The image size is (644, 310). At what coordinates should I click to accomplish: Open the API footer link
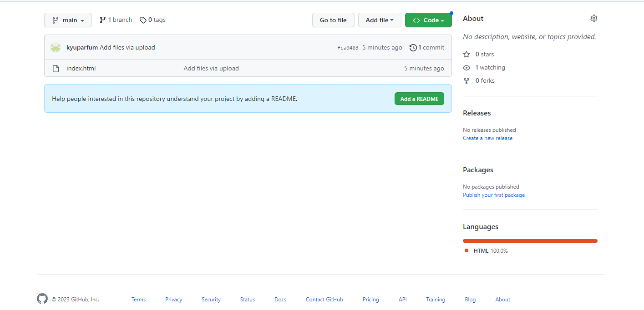[403, 300]
